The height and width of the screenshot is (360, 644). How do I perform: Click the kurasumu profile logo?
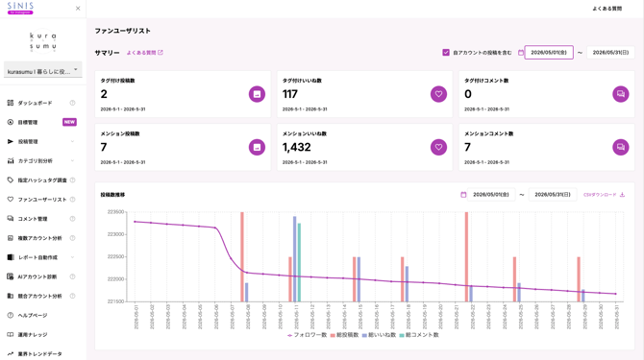(x=43, y=41)
